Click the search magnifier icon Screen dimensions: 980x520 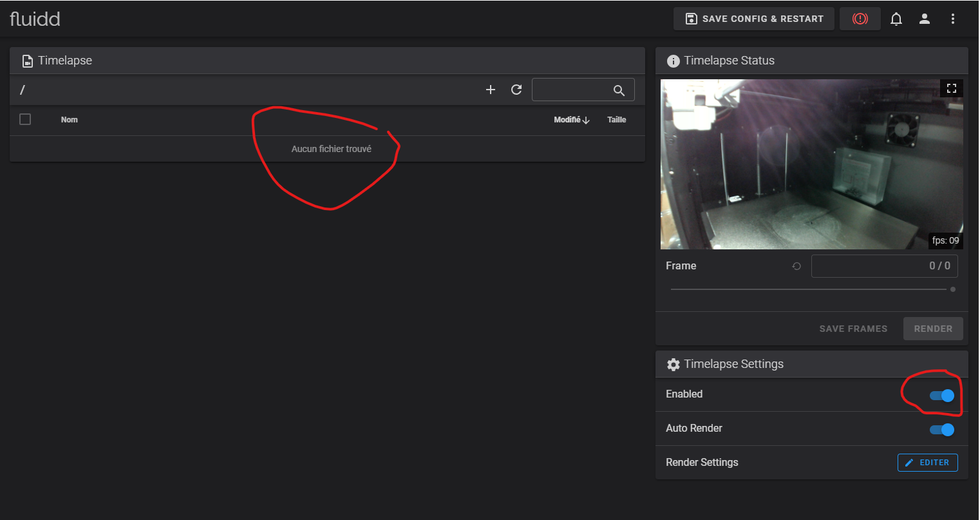click(x=619, y=90)
